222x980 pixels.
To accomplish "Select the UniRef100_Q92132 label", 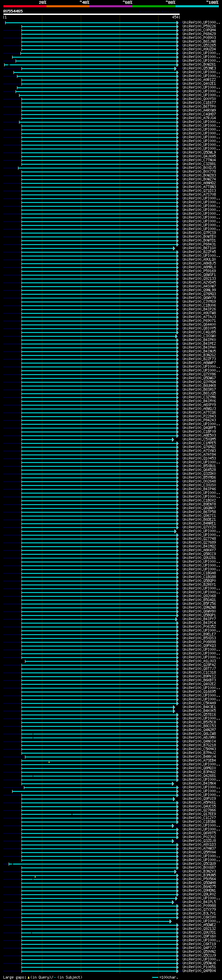I will (x=199, y=929).
